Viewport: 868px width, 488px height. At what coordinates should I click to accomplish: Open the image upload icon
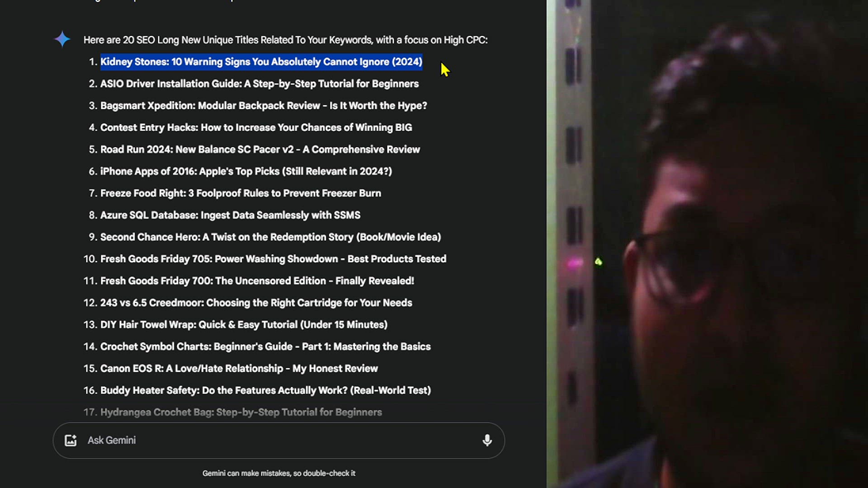(x=71, y=440)
